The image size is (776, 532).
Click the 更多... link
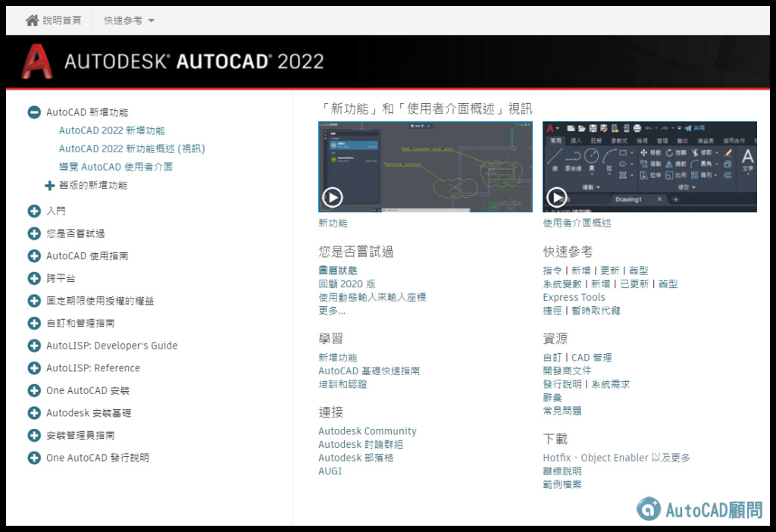pyautogui.click(x=332, y=311)
